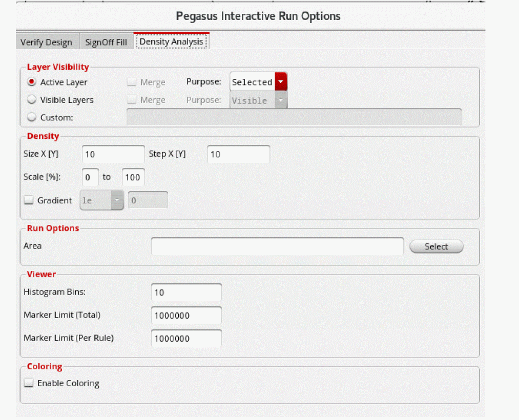Click the Size X [Y] input field
The width and height of the screenshot is (519, 420).
click(x=113, y=154)
